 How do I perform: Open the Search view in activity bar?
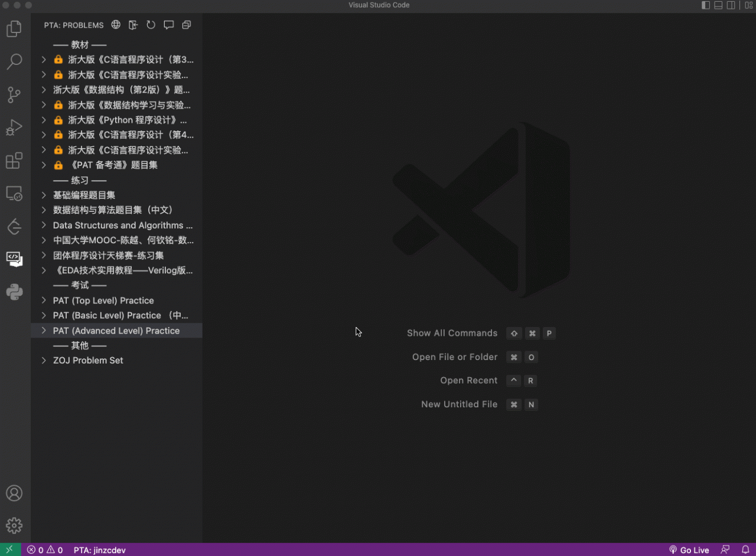pyautogui.click(x=14, y=61)
